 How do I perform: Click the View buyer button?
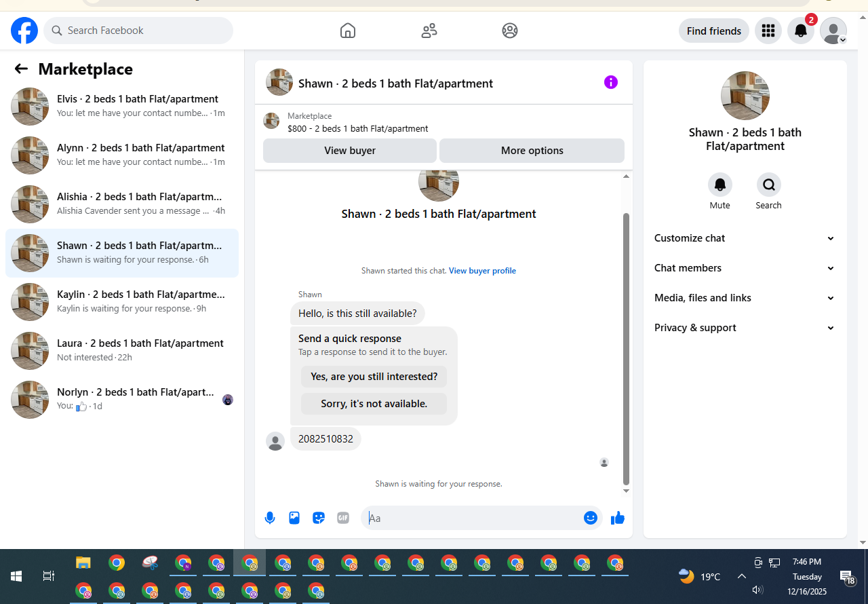point(350,151)
